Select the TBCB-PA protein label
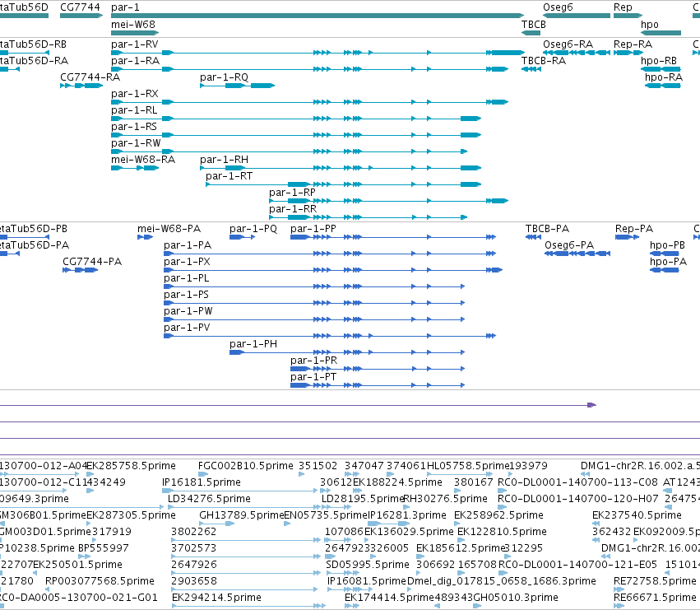Screen dimensions: 700x610 coord(547,229)
